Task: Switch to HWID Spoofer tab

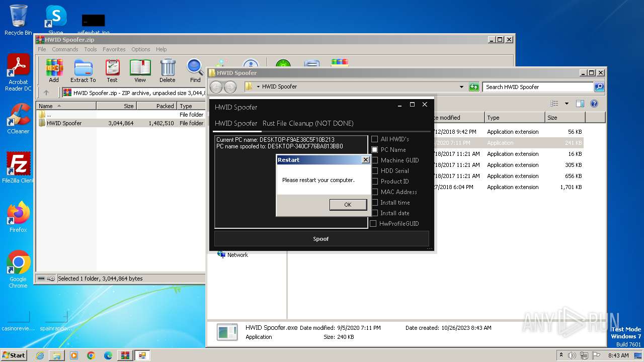Action: pos(236,123)
